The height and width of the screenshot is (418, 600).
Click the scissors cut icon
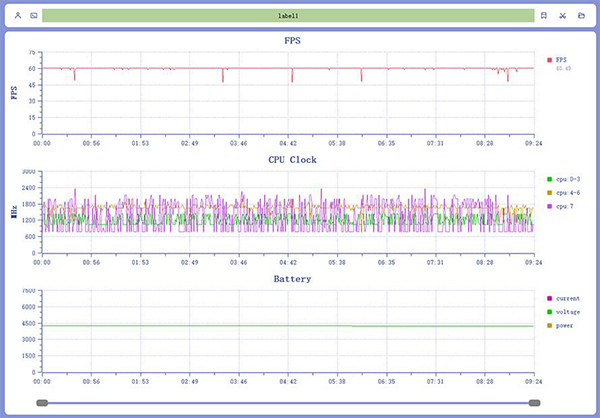(563, 16)
